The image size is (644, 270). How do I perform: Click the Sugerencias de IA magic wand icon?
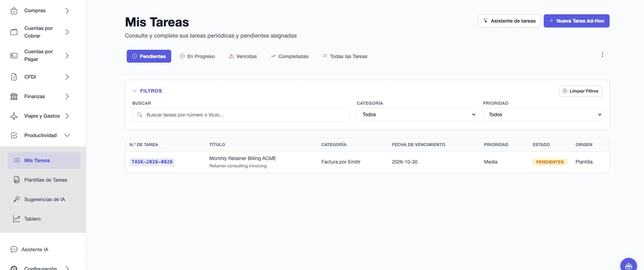pyautogui.click(x=17, y=199)
